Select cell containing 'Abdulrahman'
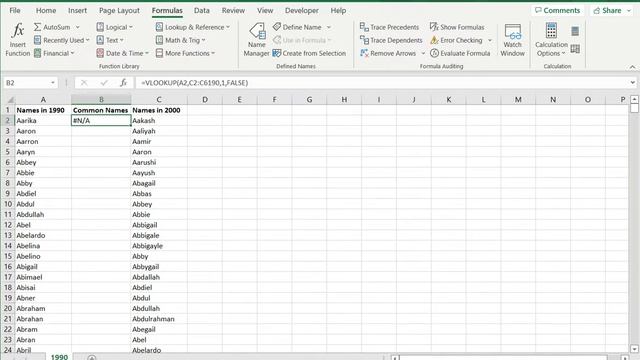640x360 pixels. click(159, 319)
